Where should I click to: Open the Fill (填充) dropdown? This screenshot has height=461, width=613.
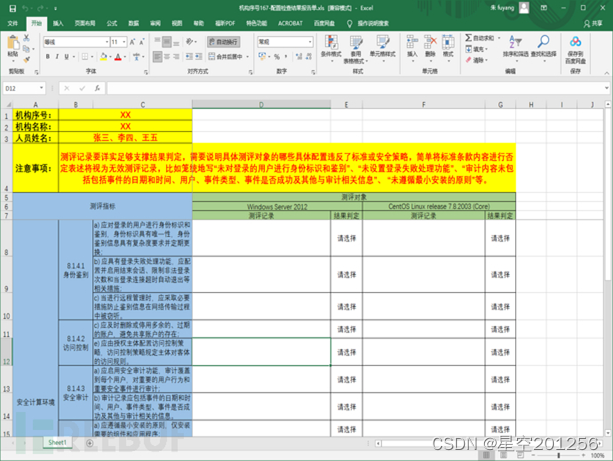tap(476, 49)
